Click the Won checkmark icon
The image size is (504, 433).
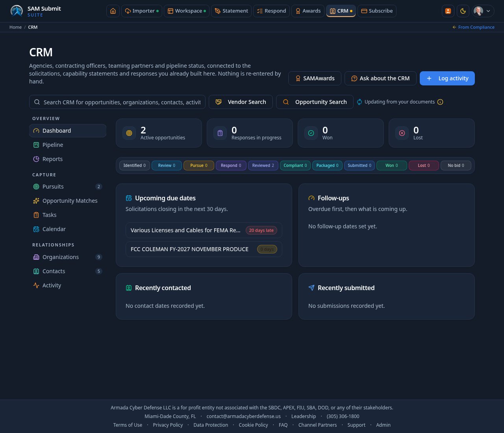(x=311, y=133)
